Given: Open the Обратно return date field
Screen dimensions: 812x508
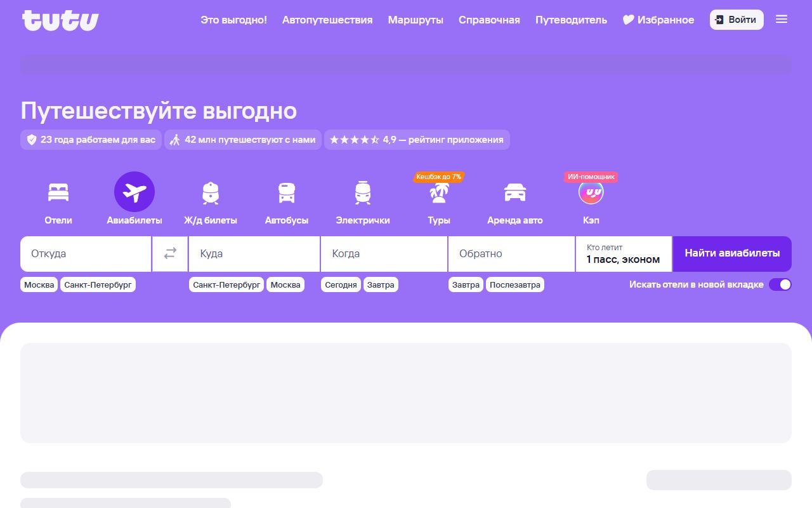Looking at the screenshot, I should 512,254.
